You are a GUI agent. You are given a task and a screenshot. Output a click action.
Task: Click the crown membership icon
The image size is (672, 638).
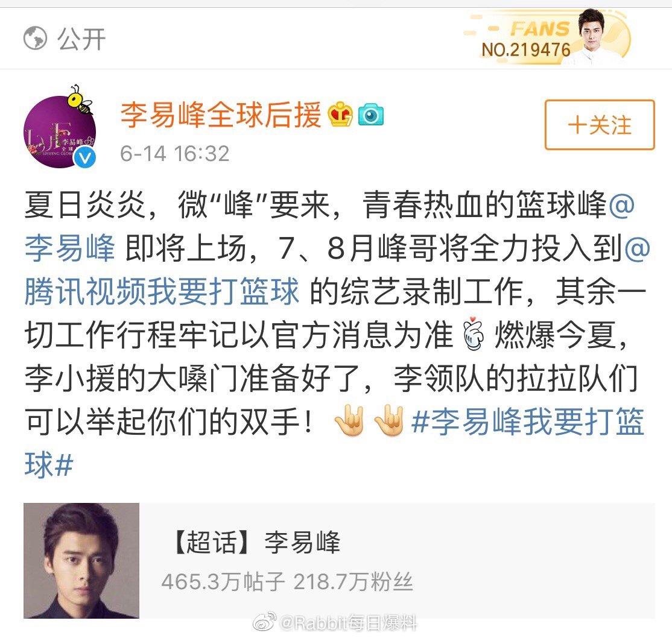click(x=340, y=114)
